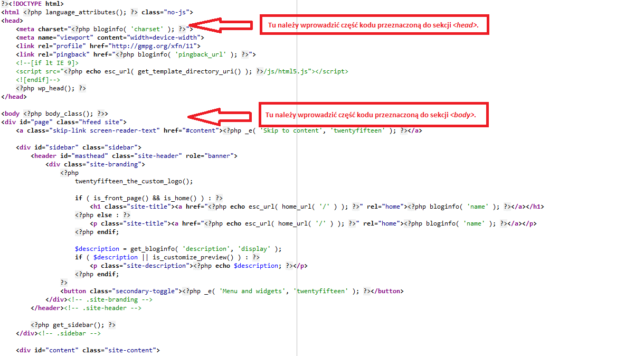Click the closing </head> tag

(14, 97)
